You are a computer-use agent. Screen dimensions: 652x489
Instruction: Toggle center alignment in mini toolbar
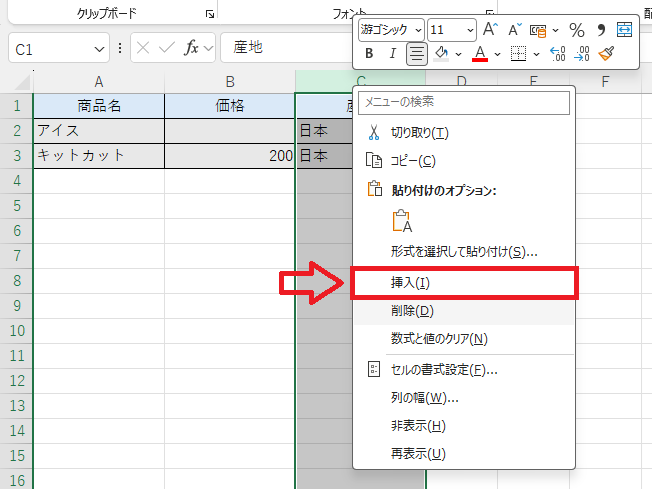(x=417, y=54)
